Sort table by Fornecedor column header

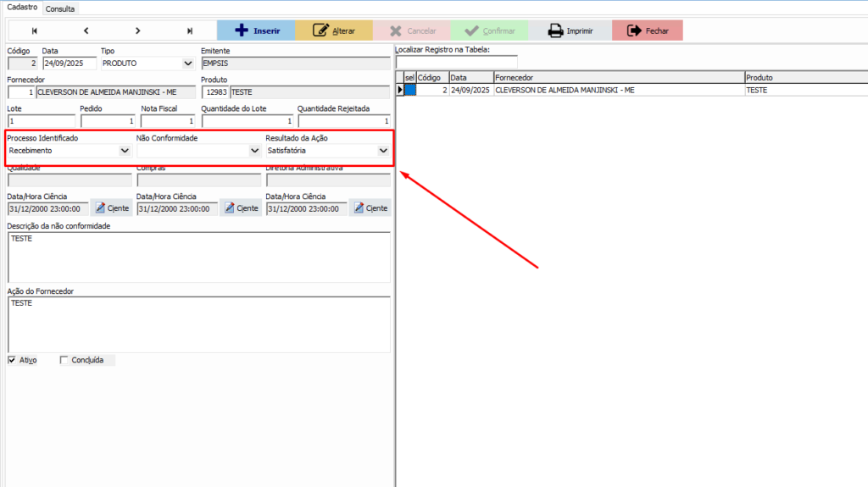click(x=618, y=78)
